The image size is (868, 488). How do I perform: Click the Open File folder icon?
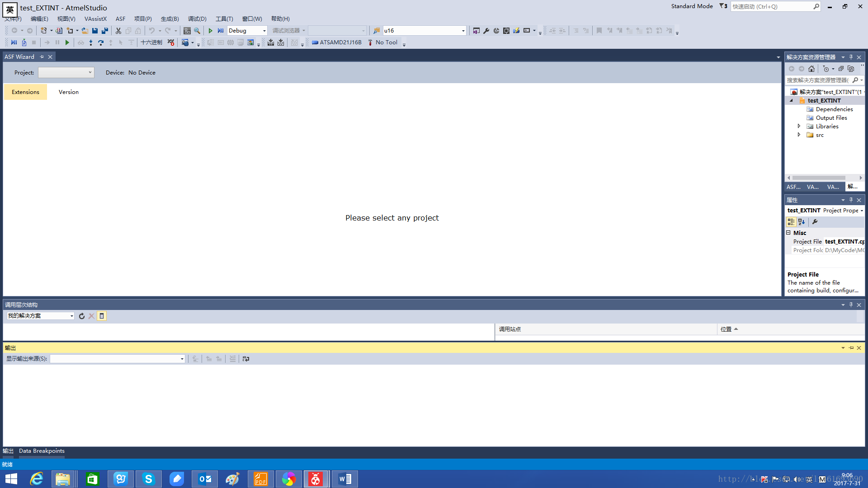(85, 31)
